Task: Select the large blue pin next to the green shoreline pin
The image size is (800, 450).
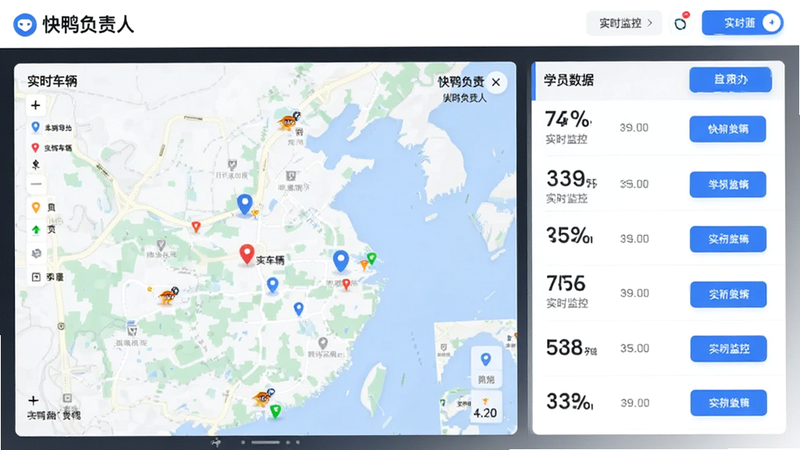Action: point(341,261)
